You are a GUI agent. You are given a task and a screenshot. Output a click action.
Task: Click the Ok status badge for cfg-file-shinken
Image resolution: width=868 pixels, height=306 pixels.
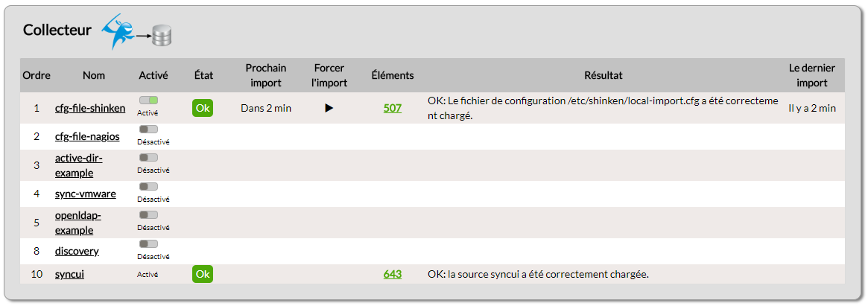point(203,108)
